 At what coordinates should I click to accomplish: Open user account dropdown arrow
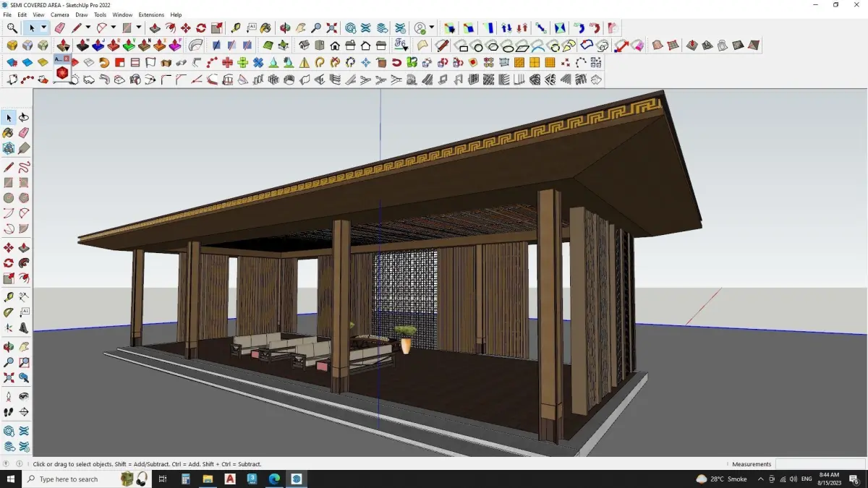coord(432,27)
